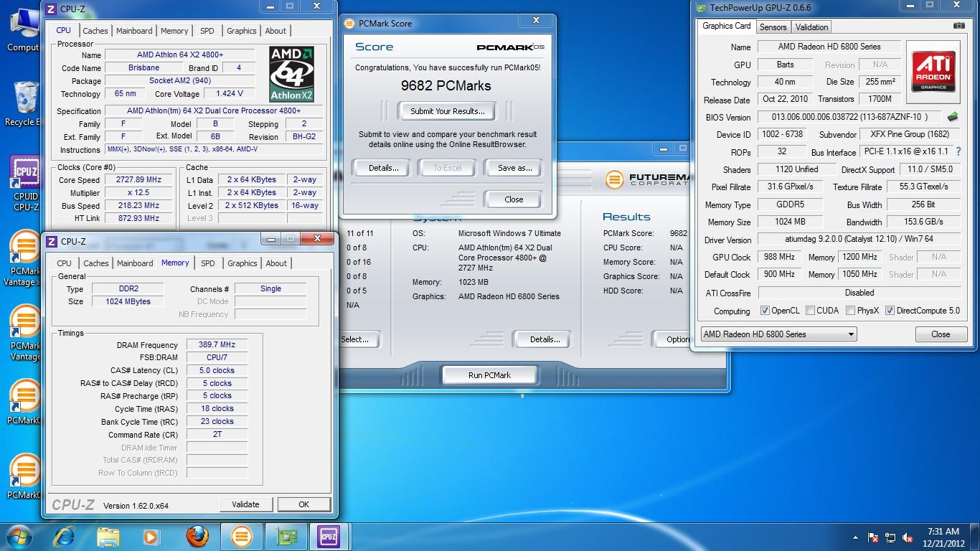Open Caches tab in top CPU-Z window
The width and height of the screenshot is (980, 551).
[x=95, y=31]
